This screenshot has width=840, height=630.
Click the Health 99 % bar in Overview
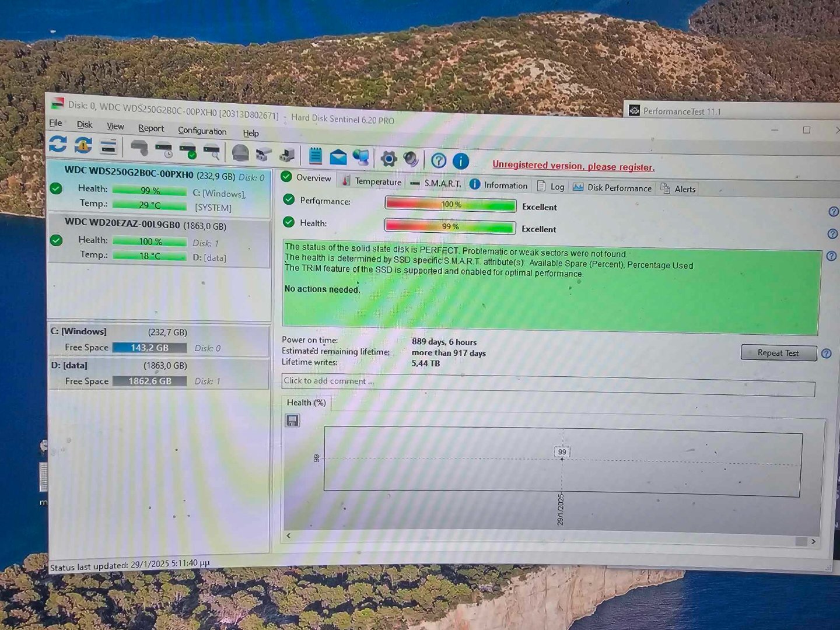pos(450,226)
